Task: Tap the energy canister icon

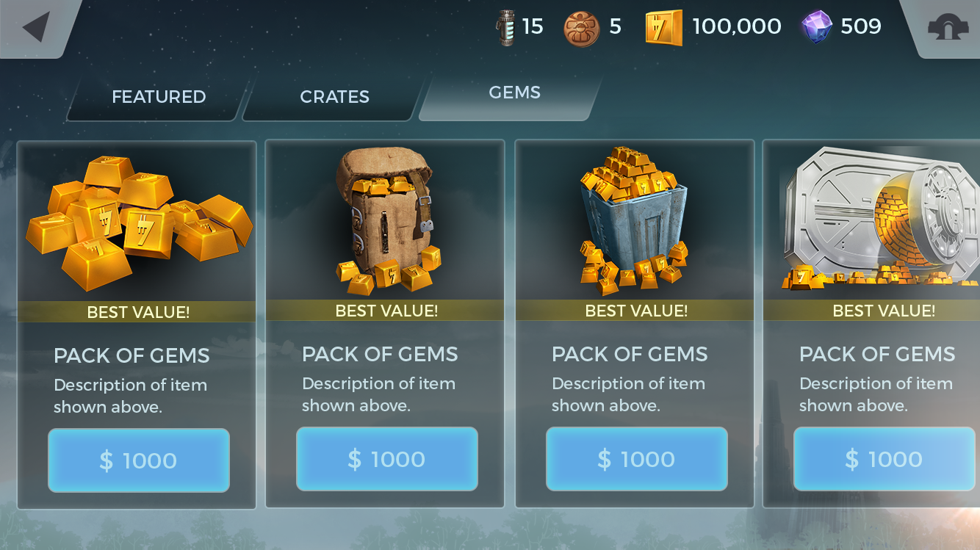Action: coord(506,27)
